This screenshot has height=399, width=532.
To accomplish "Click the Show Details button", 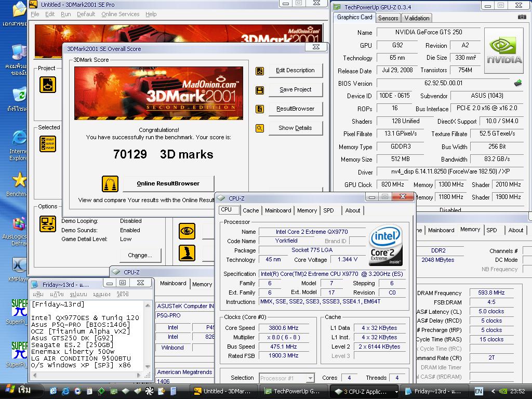I will [x=295, y=128].
